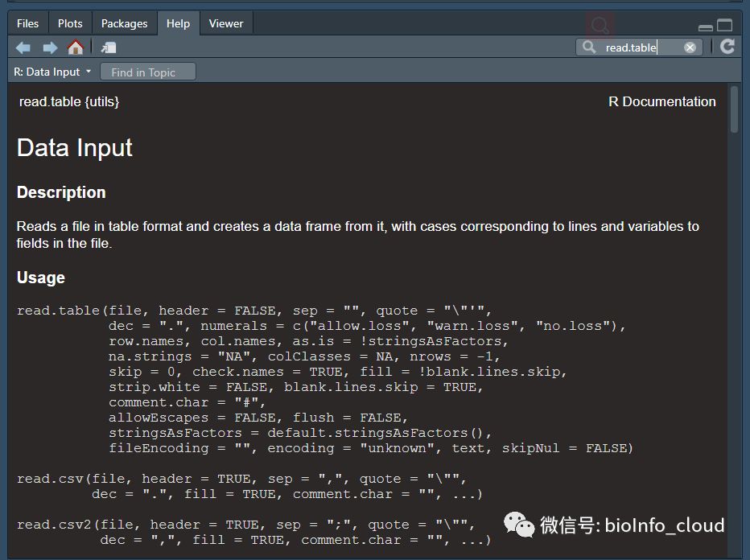Screen dimensions: 750x560
Task: Click the 'comment.char = "#",' line
Action: click(187, 402)
